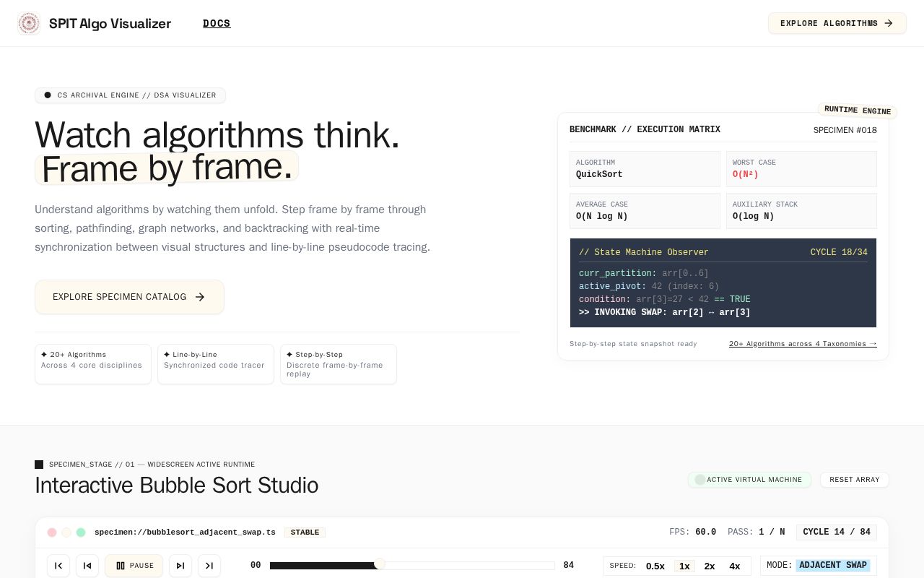
Task: Set playback speed to 1x
Action: click(x=684, y=566)
